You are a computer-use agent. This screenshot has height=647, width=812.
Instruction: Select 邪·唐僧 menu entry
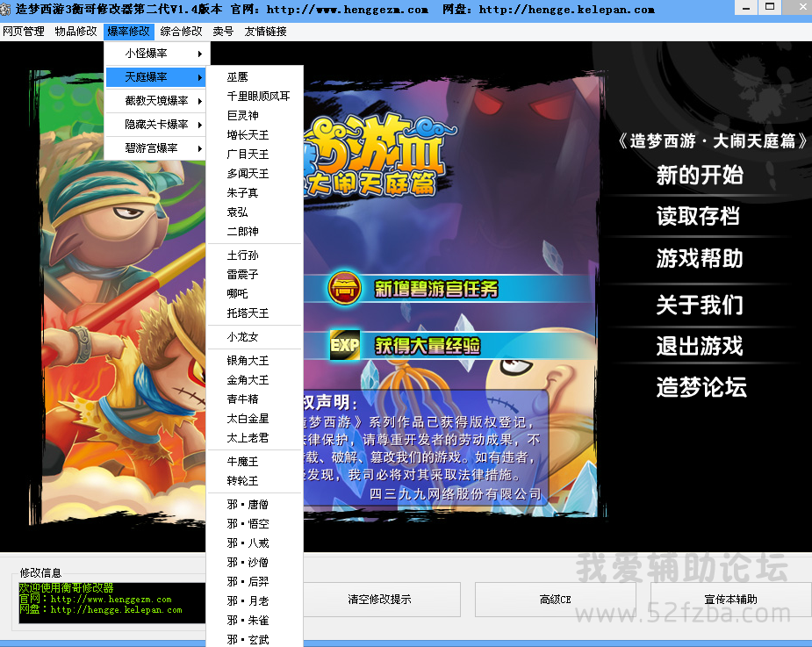tap(255, 505)
